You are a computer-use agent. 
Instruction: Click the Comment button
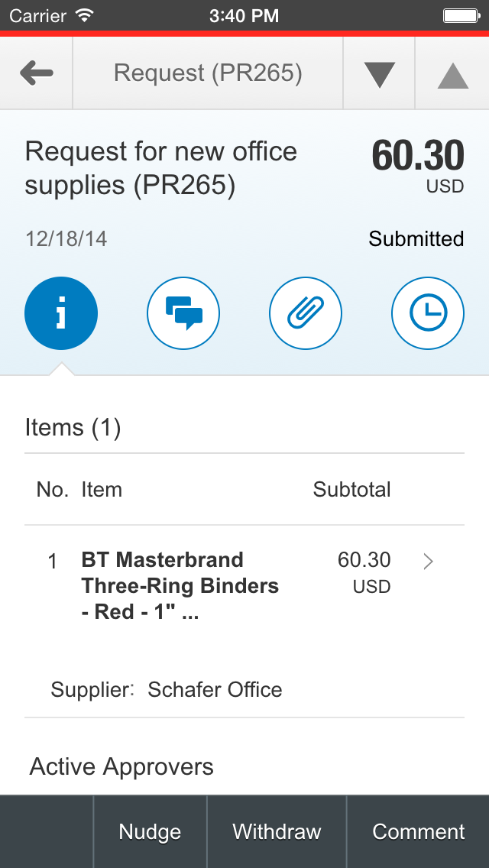click(x=418, y=831)
